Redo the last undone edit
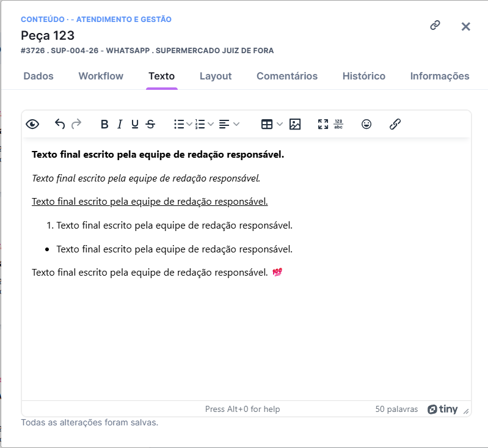 [x=76, y=124]
